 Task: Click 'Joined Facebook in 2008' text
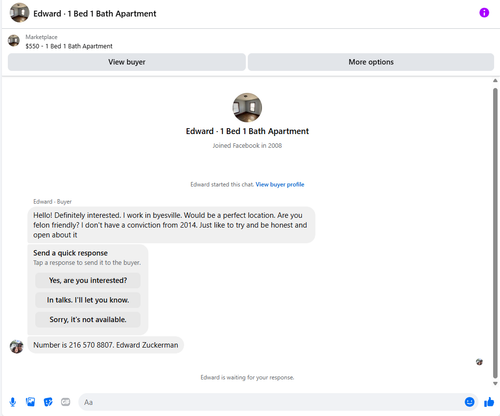[247, 146]
